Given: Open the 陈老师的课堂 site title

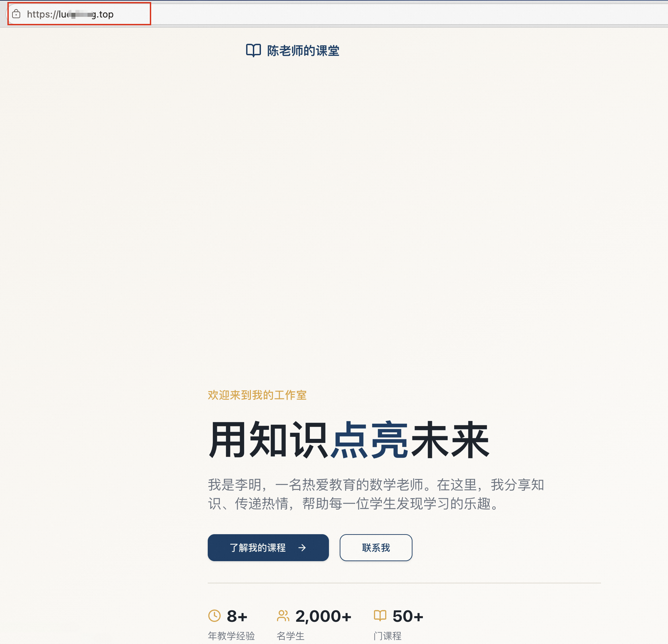Looking at the screenshot, I should [303, 51].
